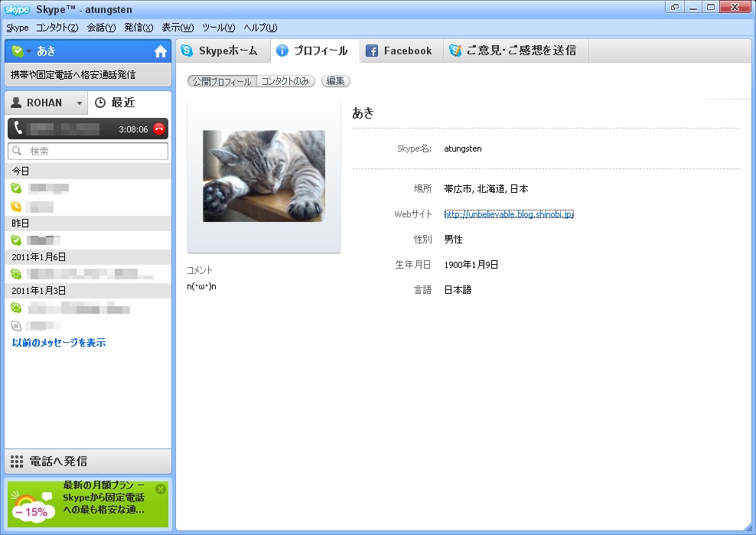Select the away contact with the yellow clock icon
Image resolution: width=756 pixels, height=535 pixels.
coord(88,207)
